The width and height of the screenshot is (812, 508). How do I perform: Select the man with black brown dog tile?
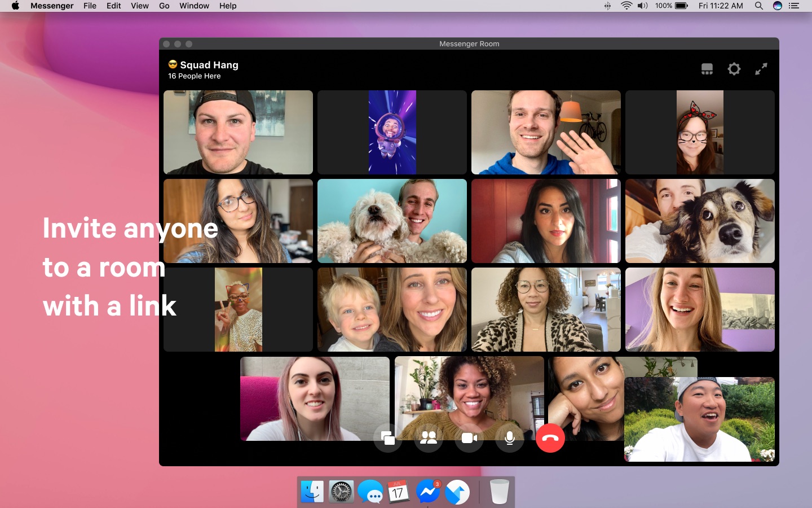click(700, 221)
